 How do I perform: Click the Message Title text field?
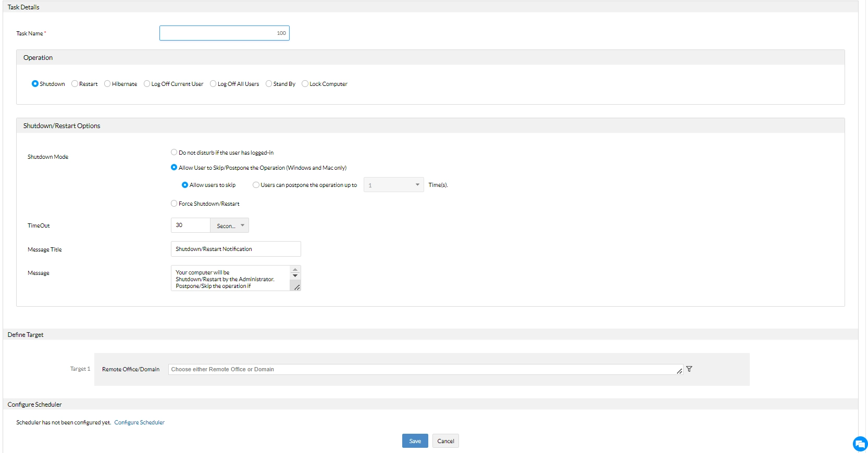pos(236,249)
